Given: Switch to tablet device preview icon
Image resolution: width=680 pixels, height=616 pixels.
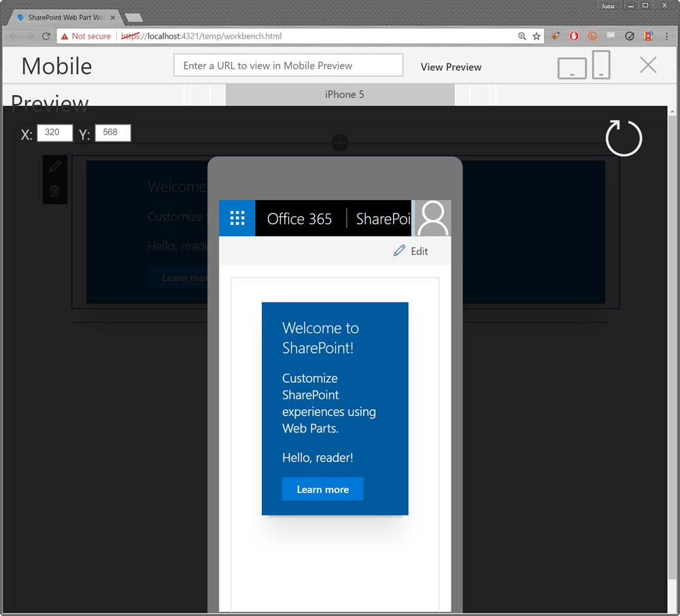Looking at the screenshot, I should point(572,68).
